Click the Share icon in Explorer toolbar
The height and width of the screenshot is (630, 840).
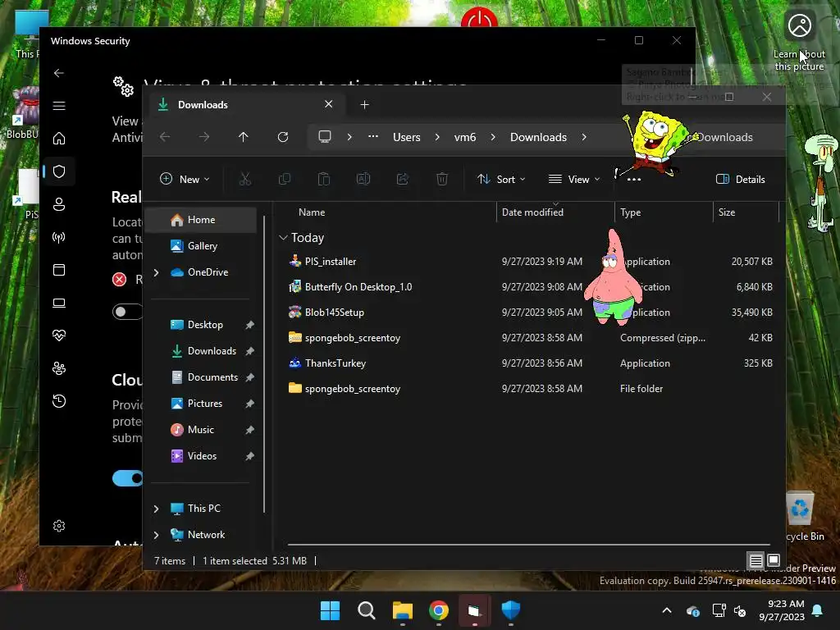pyautogui.click(x=402, y=179)
